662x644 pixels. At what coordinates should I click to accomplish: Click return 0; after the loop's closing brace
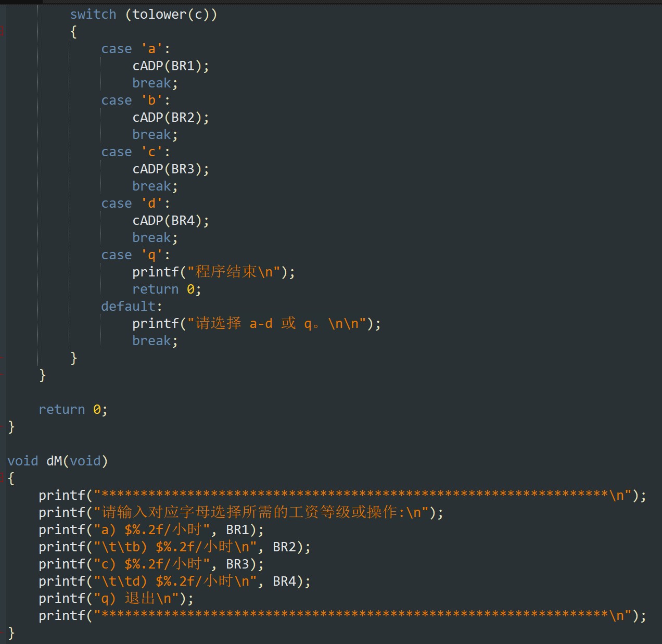[x=73, y=410]
